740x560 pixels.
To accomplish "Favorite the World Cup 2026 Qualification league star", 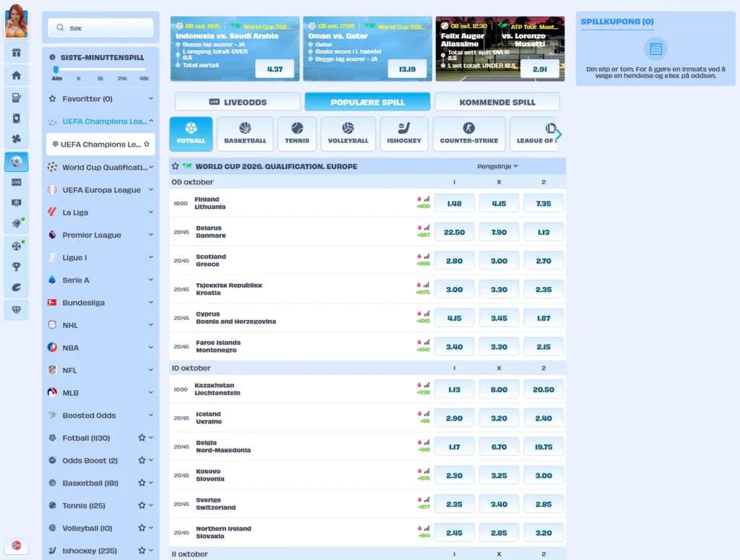I will click(176, 166).
